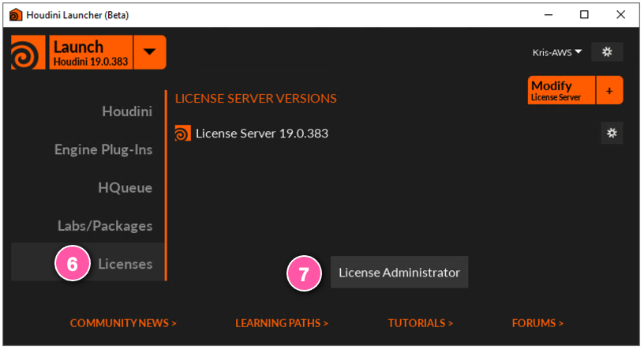The image size is (644, 350).
Task: Switch to the Labs/Packages tab
Action: pos(105,226)
